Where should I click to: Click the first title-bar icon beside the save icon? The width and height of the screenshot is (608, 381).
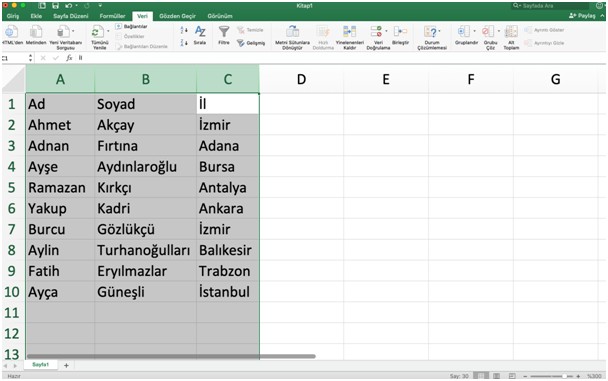pyautogui.click(x=42, y=6)
